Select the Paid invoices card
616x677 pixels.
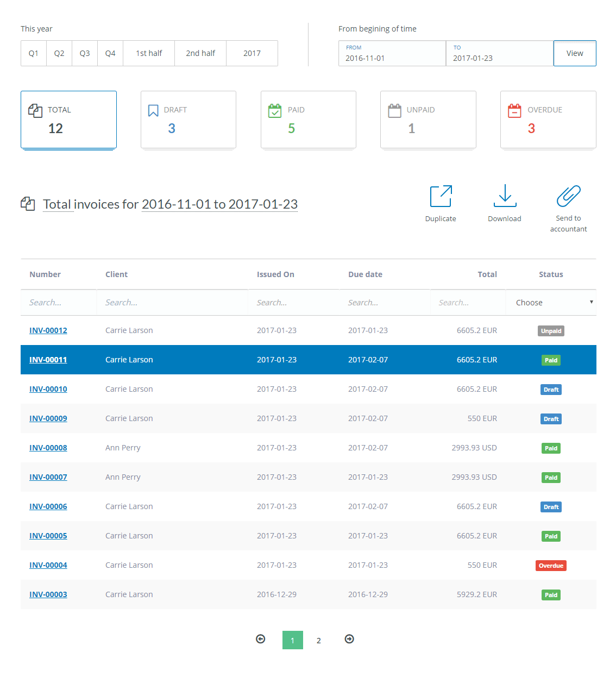click(308, 120)
